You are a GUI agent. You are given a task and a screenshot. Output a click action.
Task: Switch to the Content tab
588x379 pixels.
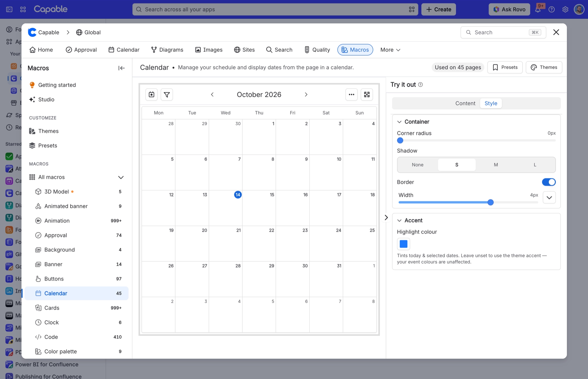click(465, 103)
